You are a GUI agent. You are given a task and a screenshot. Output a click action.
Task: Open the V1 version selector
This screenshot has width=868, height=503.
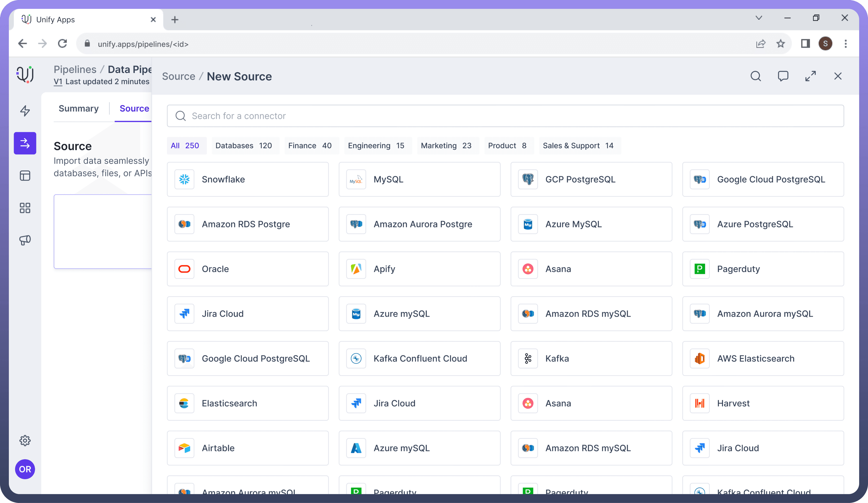tap(58, 82)
